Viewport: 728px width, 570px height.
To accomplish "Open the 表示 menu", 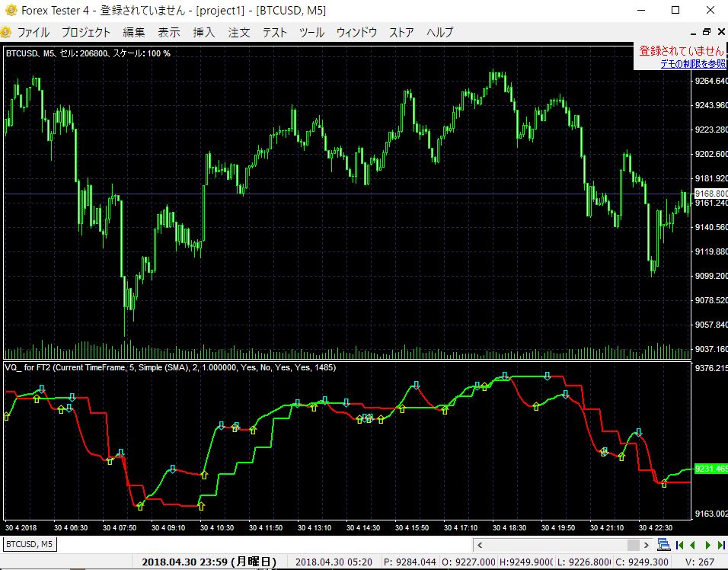I will coord(168,33).
